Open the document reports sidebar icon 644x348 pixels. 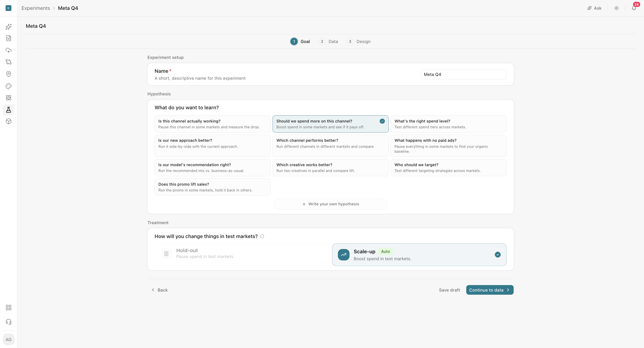pos(8,38)
